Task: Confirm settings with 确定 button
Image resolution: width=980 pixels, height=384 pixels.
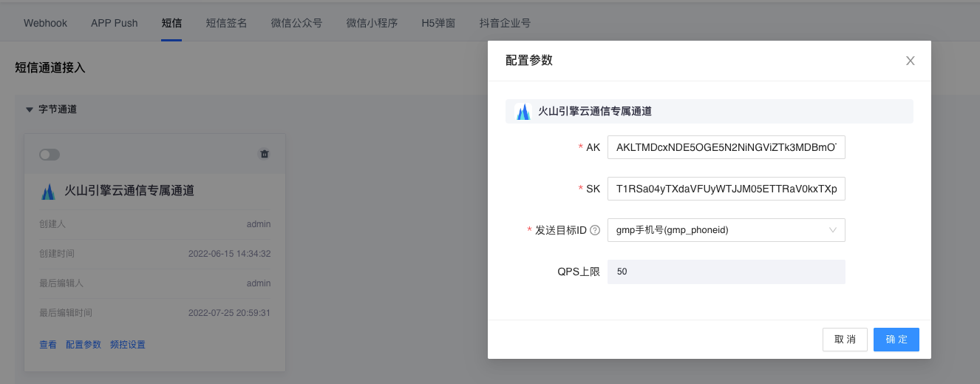Action: [896, 340]
